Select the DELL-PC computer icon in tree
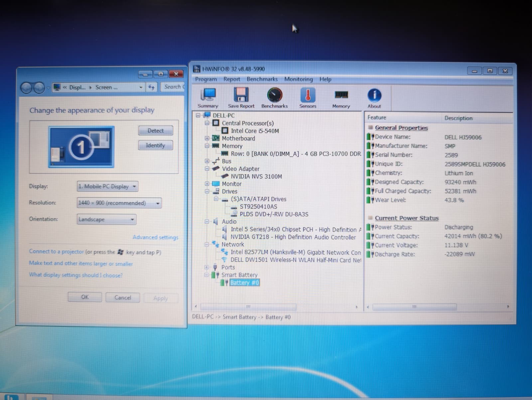The height and width of the screenshot is (400, 532). coord(207,115)
